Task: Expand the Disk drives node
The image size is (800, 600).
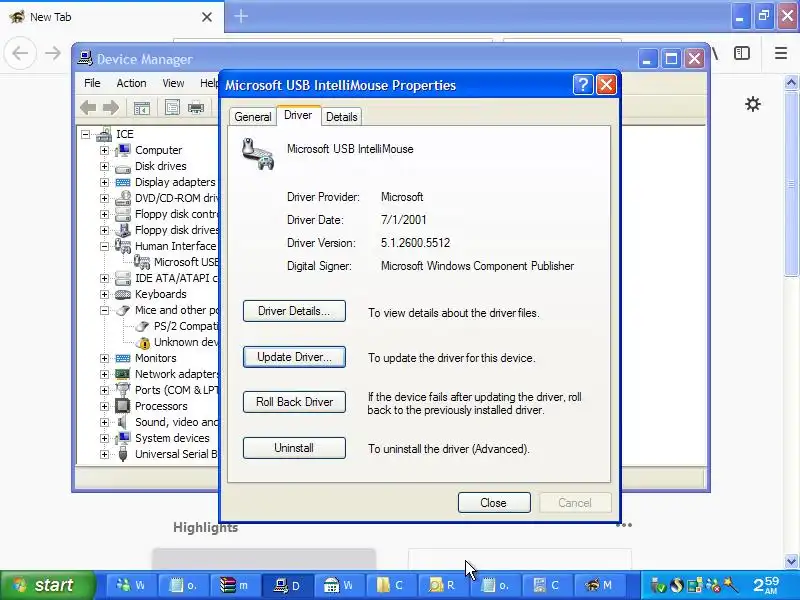Action: pyautogui.click(x=104, y=166)
